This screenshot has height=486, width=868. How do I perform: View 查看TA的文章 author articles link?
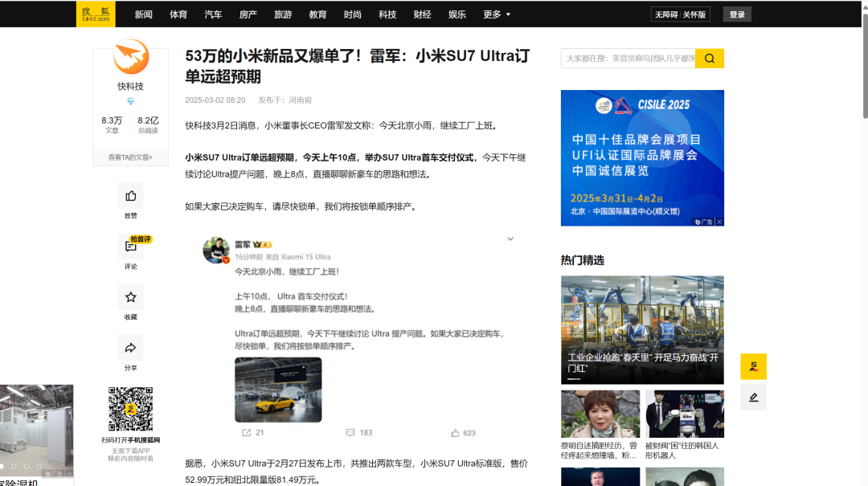(131, 157)
